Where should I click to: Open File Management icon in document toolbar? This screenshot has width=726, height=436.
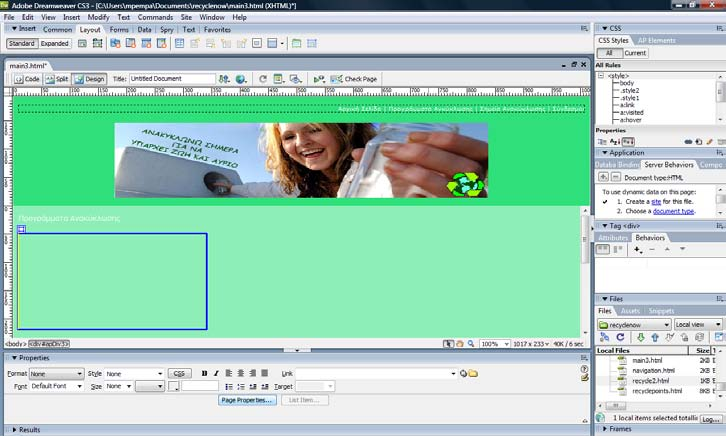pyautogui.click(x=224, y=79)
